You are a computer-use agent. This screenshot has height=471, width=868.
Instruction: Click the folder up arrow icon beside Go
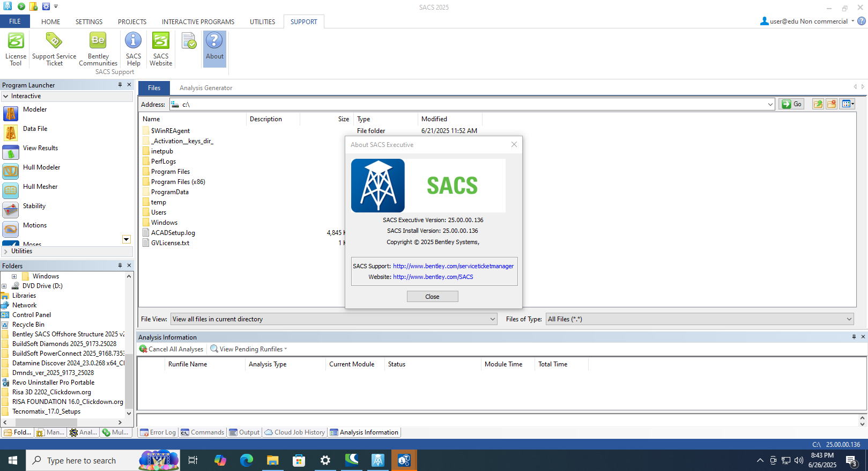pyautogui.click(x=818, y=104)
